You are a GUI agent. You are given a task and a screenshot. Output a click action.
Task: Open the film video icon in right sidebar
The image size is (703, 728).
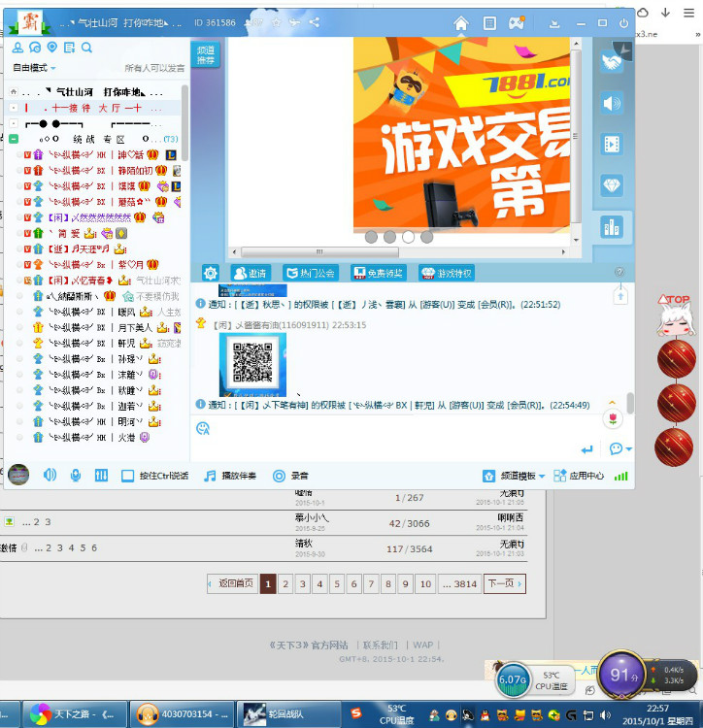click(x=612, y=145)
